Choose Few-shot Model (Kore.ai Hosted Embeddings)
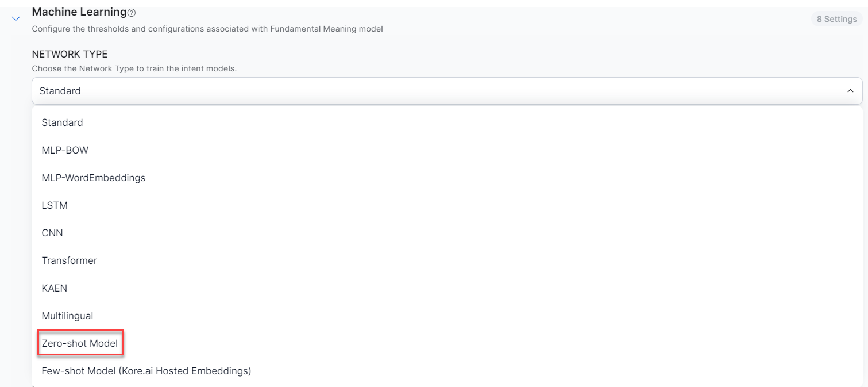Viewport: 868px width, 387px height. point(146,371)
